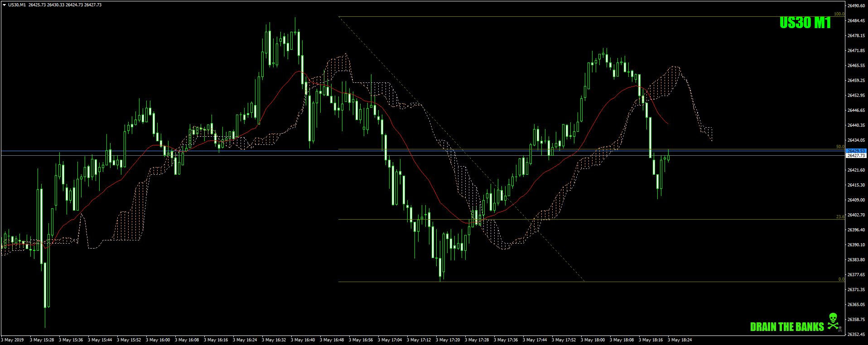Click the 3 May 16:08 time label

[x=187, y=340]
